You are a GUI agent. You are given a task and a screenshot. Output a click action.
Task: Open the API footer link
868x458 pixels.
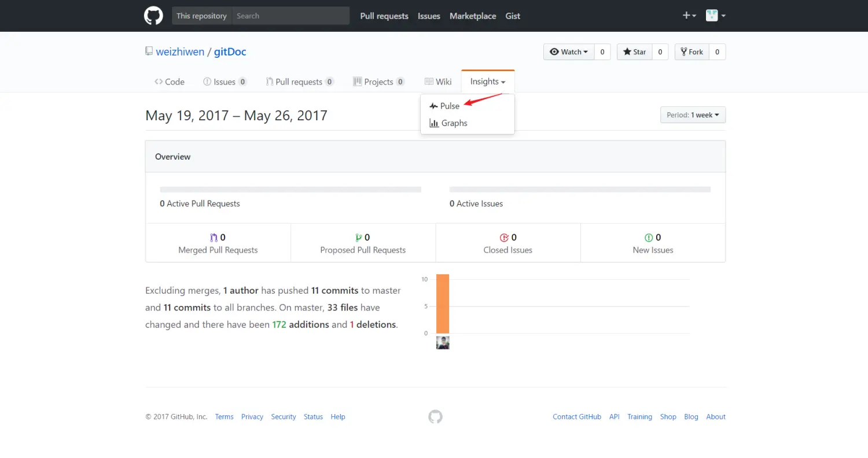click(x=615, y=416)
